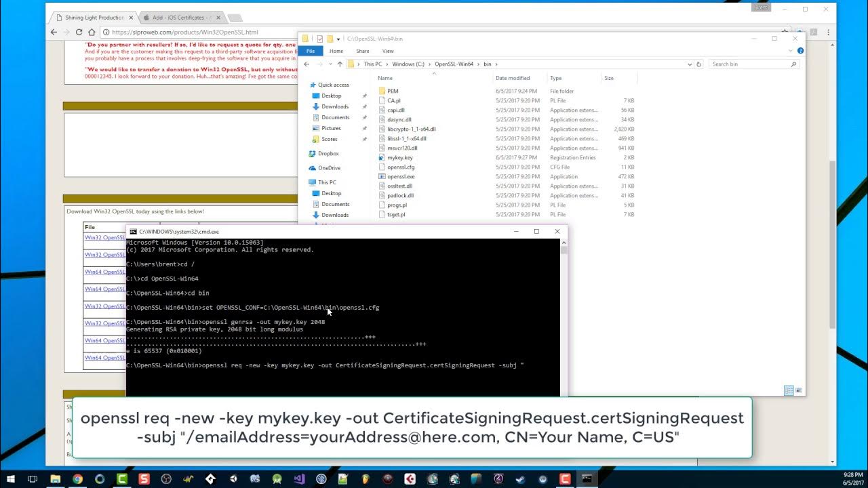This screenshot has height=488, width=868.
Task: Switch Explorer to details view layout
Action: (x=789, y=390)
